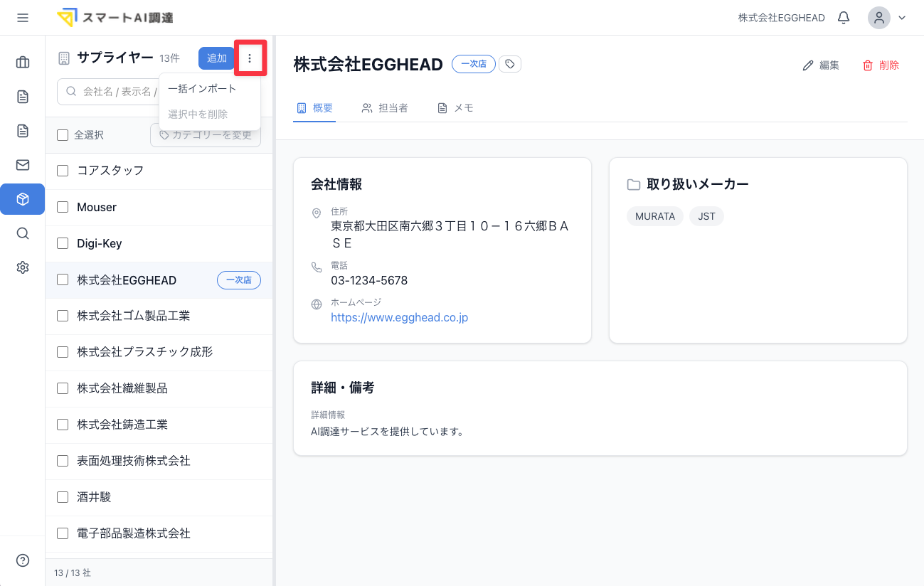This screenshot has width=924, height=586.
Task: Switch to the メモ tab
Action: (x=455, y=108)
